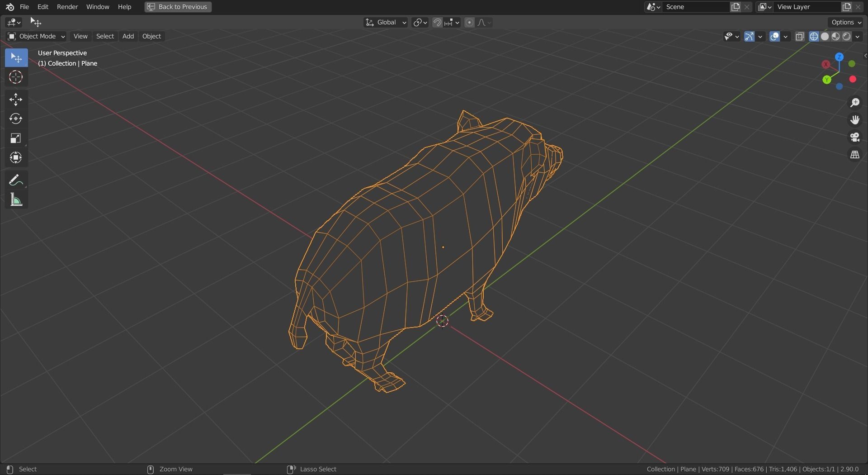The height and width of the screenshot is (475, 868).
Task: Click the pan view hand icon
Action: point(855,120)
